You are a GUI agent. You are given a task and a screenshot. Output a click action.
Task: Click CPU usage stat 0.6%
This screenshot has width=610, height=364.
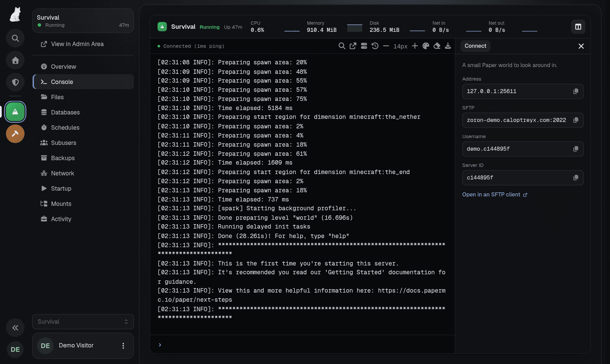[x=275, y=27]
